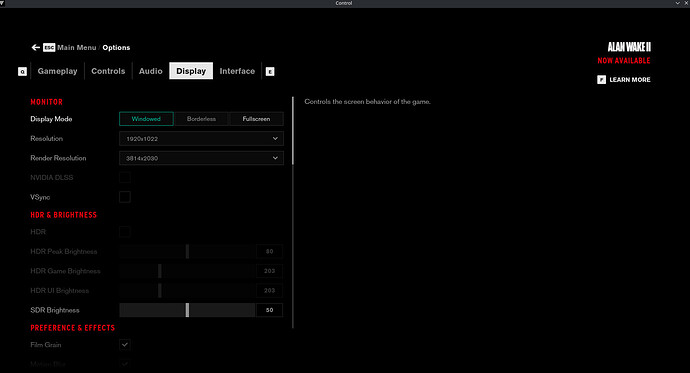Click the NVIDIA DLSS label

click(51, 177)
